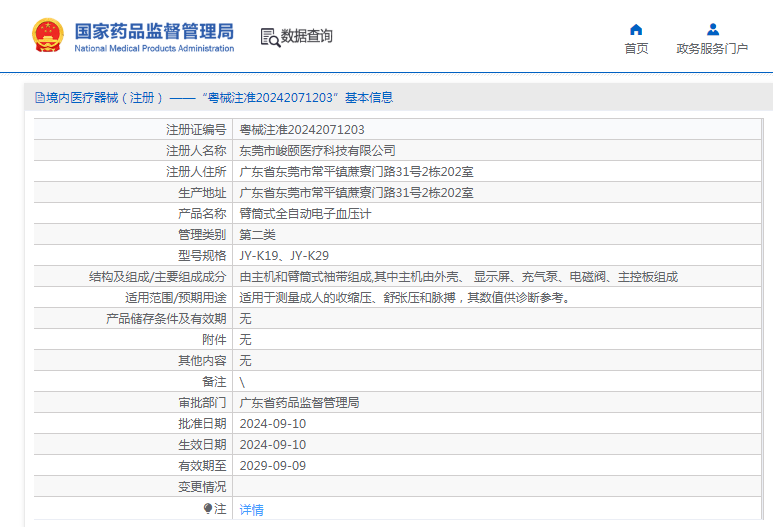This screenshot has height=527, width=773.
Task: Click the 国家药品监督管理局 title text
Action: point(154,31)
